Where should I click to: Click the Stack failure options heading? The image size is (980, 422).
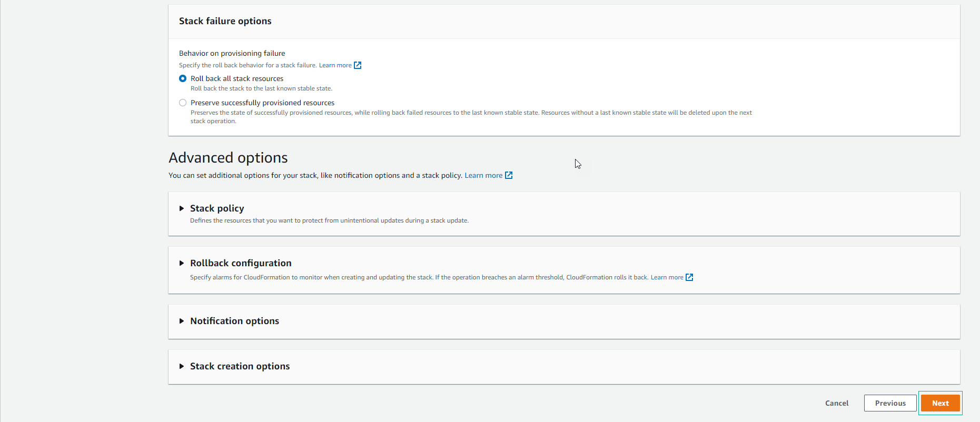pos(225,21)
